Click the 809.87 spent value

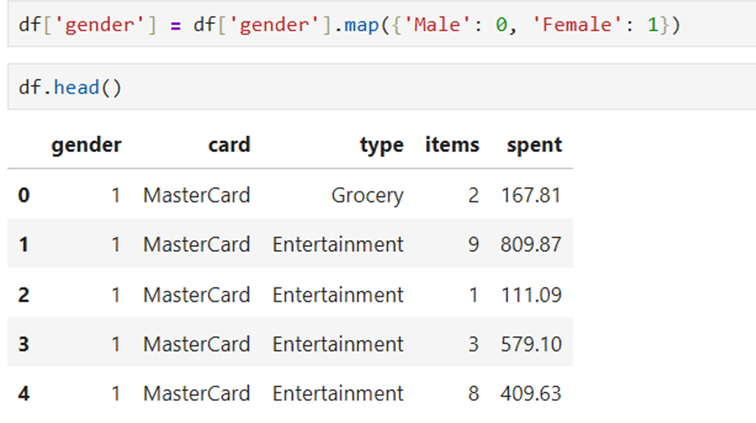click(531, 245)
